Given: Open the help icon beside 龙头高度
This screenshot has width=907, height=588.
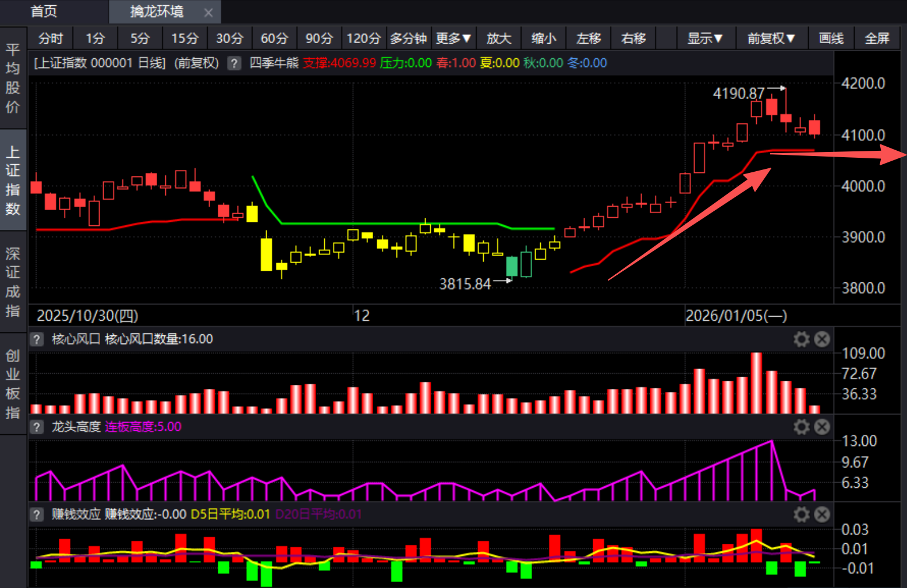Looking at the screenshot, I should pyautogui.click(x=37, y=427).
